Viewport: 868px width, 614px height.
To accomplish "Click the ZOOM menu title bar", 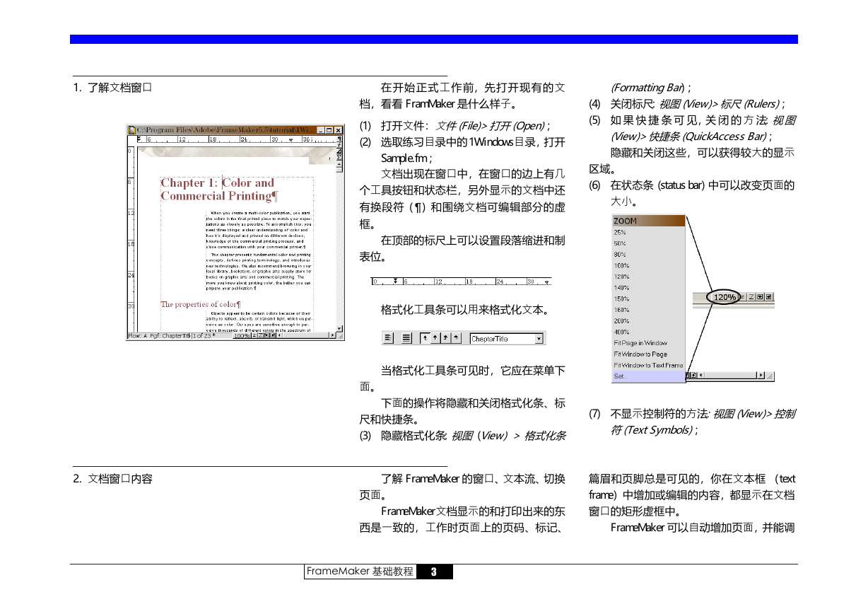I will (649, 221).
